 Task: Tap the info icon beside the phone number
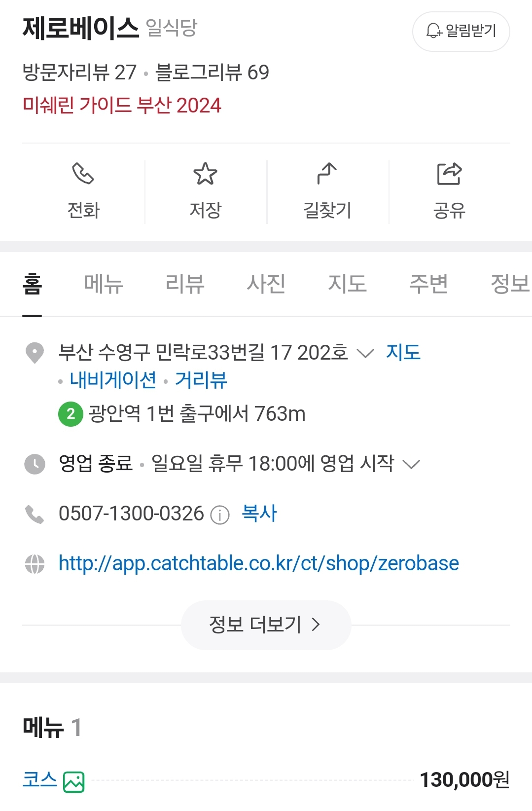click(220, 515)
